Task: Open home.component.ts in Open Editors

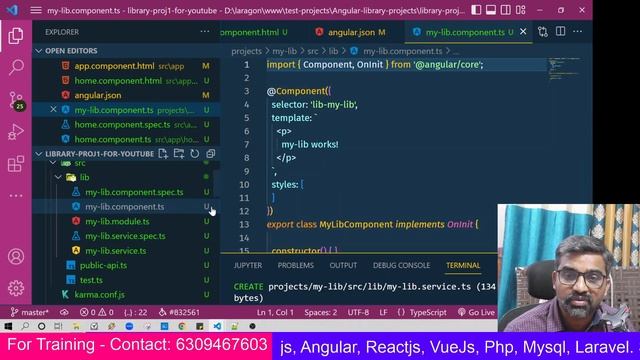Action: 126,140
